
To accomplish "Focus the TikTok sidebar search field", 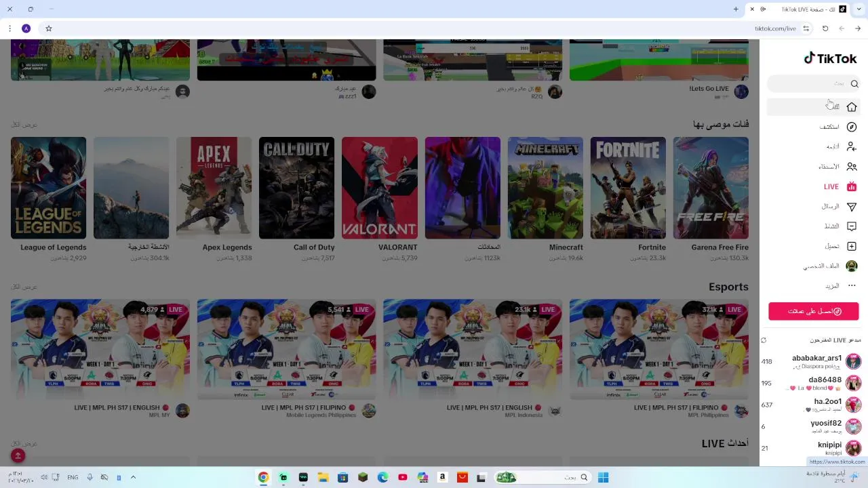I will pyautogui.click(x=813, y=84).
